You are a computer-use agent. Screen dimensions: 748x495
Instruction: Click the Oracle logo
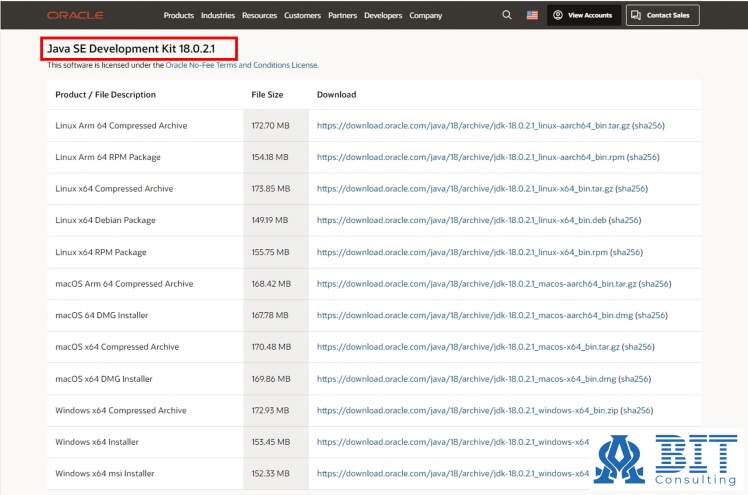click(75, 15)
